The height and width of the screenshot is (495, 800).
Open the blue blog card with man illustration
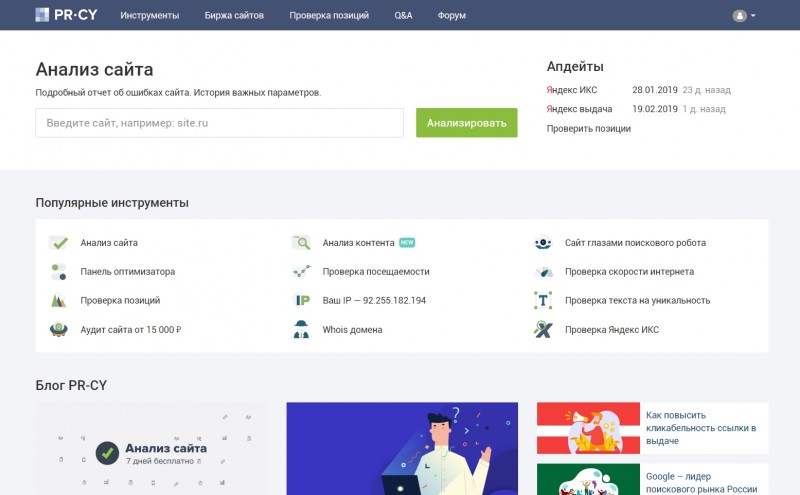tap(402, 449)
